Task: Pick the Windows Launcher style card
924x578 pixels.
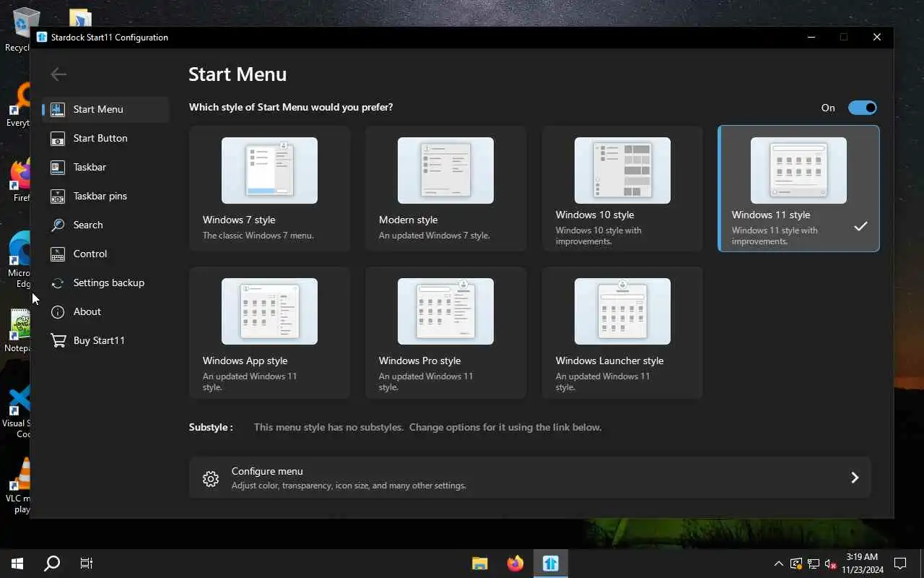Action: click(x=622, y=332)
